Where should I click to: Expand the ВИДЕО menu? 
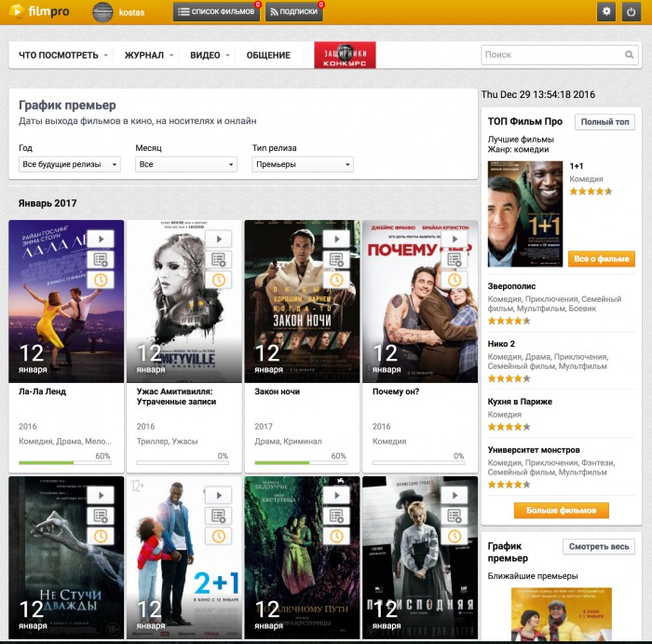pyautogui.click(x=210, y=55)
